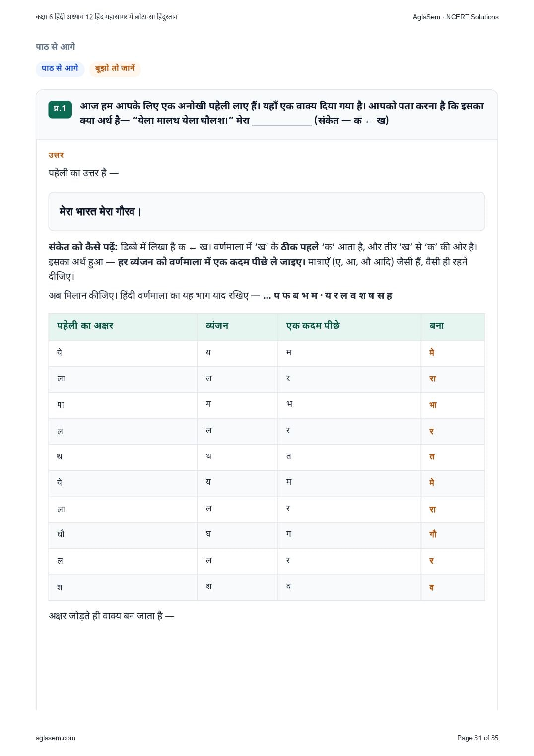Click the orange 'बूझो तो जानें' pill tag
The height and width of the screenshot is (756, 534).
[x=115, y=69]
